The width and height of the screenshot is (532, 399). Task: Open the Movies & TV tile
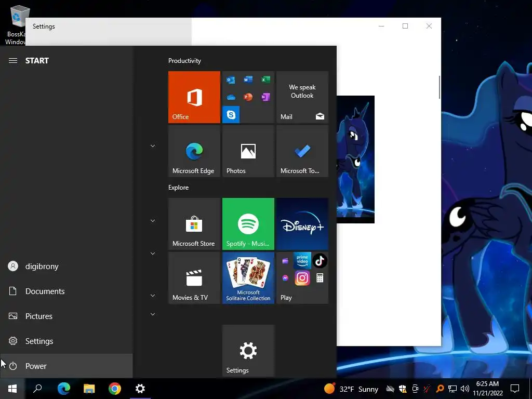pyautogui.click(x=194, y=278)
